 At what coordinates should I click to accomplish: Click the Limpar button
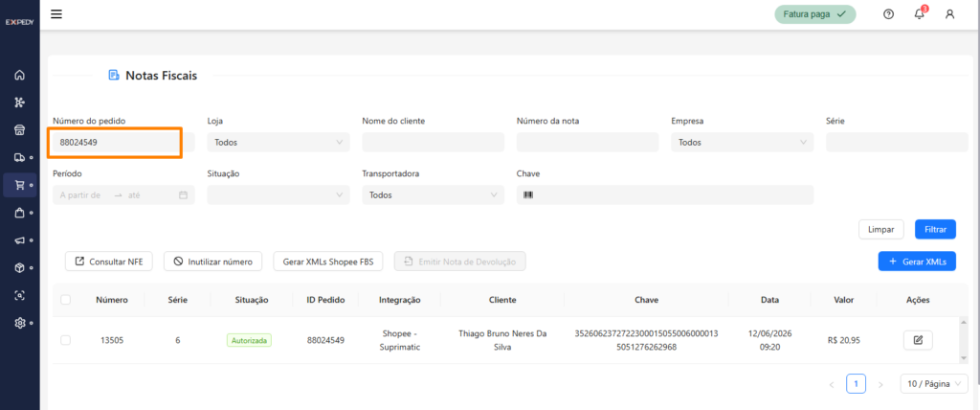pyautogui.click(x=881, y=229)
